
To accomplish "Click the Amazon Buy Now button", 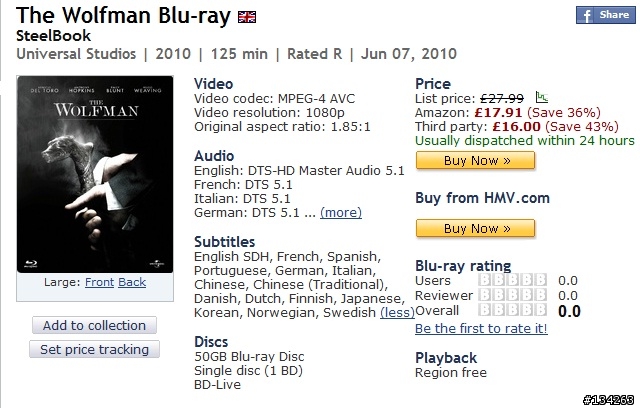I will click(x=476, y=160).
